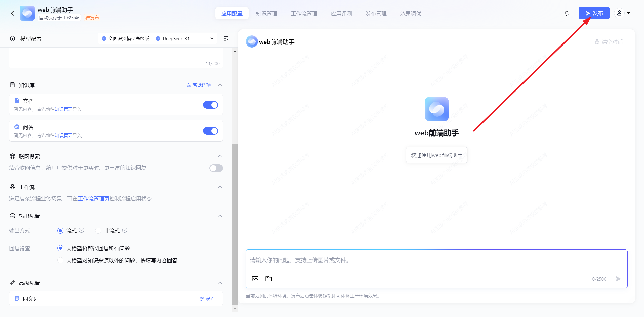Click the 输出配置 icon
Viewport: 644px width, 317px height.
12,216
